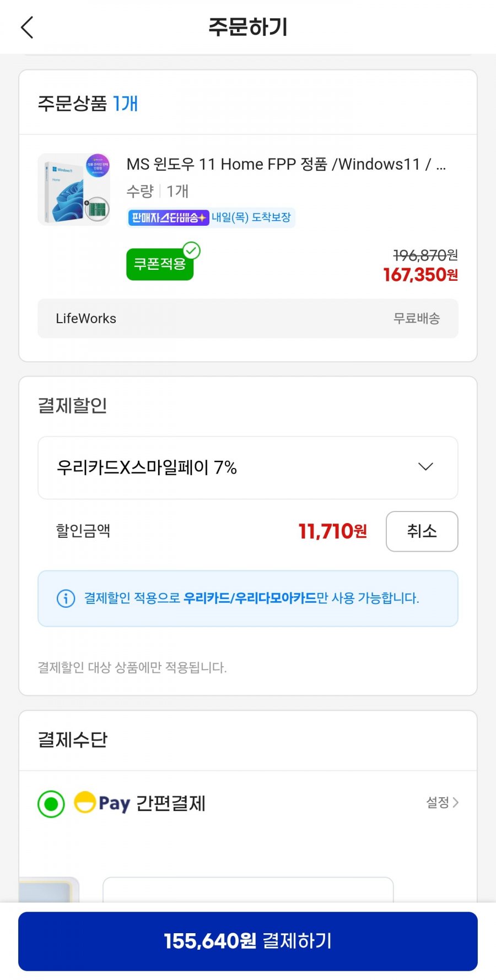Image resolution: width=496 pixels, height=980 pixels.
Task: Tap the blank card slot in 결제수단
Action: click(x=248, y=890)
